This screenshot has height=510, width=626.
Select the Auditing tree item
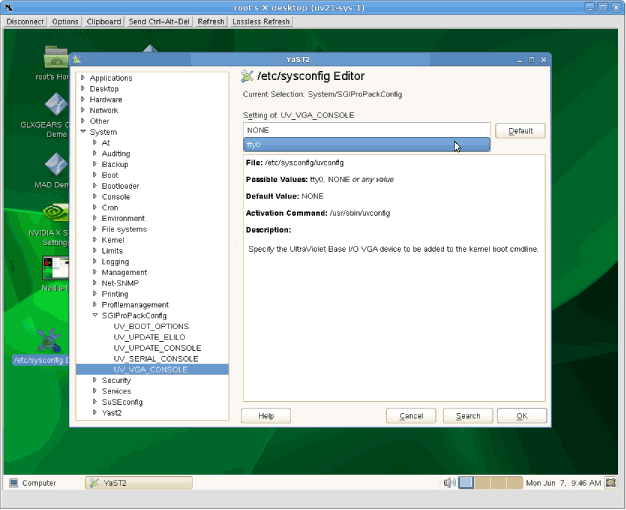(116, 153)
